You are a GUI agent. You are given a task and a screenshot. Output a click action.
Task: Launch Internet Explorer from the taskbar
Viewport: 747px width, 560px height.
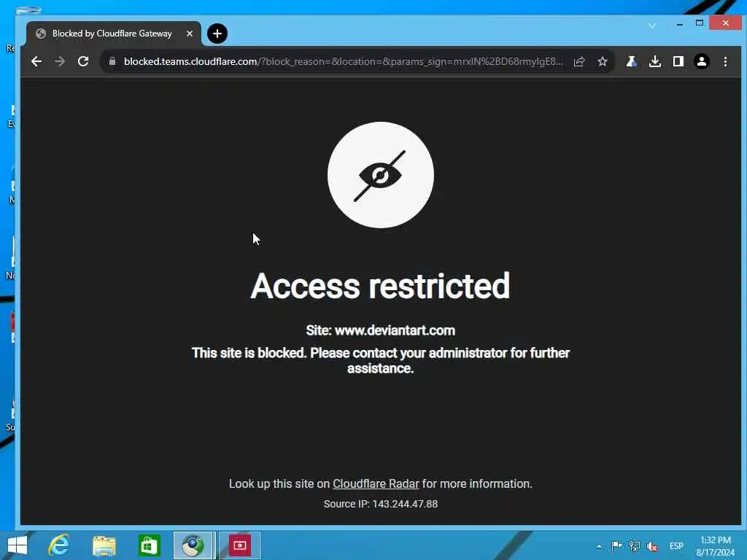click(x=59, y=545)
